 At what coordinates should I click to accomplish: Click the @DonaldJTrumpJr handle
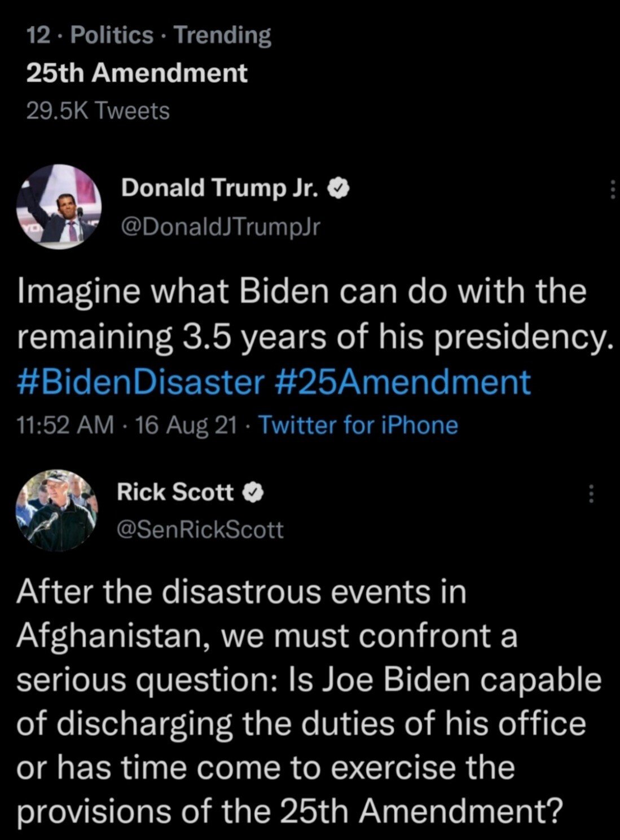tap(221, 227)
